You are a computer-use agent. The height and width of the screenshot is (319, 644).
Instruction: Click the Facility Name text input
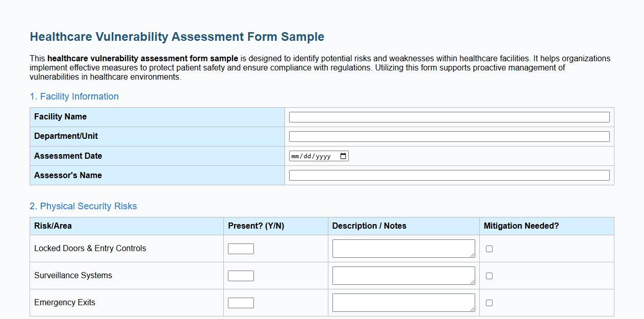[x=449, y=116]
